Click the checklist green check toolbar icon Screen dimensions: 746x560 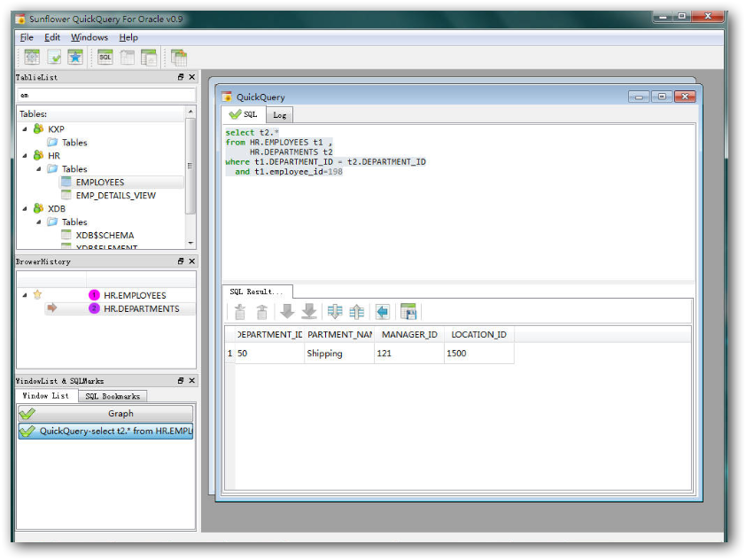54,57
